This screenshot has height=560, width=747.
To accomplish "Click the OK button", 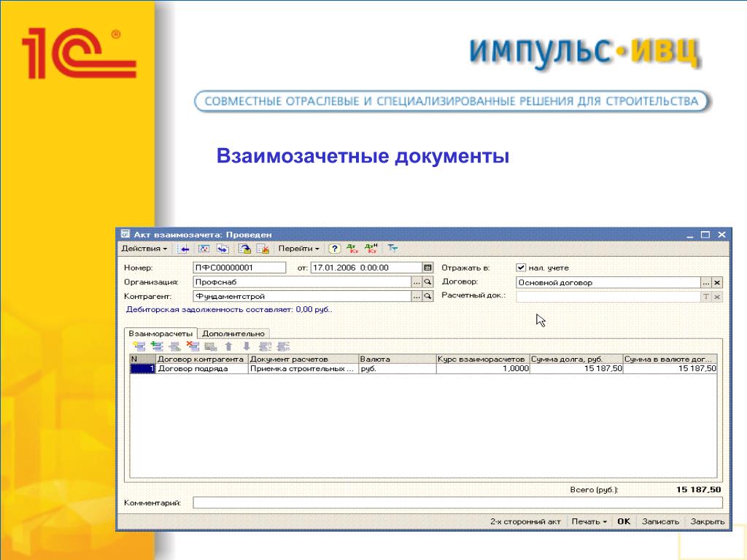I will click(x=624, y=521).
